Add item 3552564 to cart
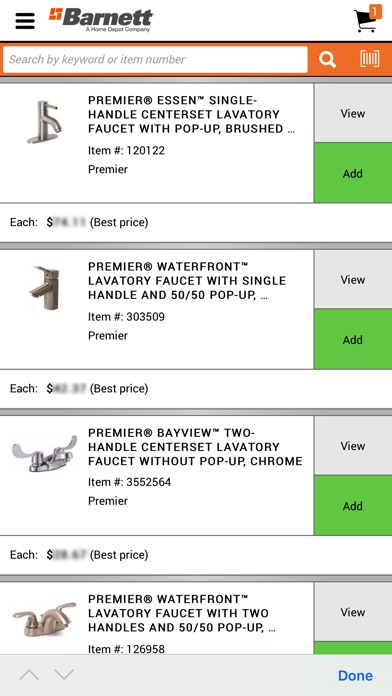The image size is (392, 696). [353, 506]
